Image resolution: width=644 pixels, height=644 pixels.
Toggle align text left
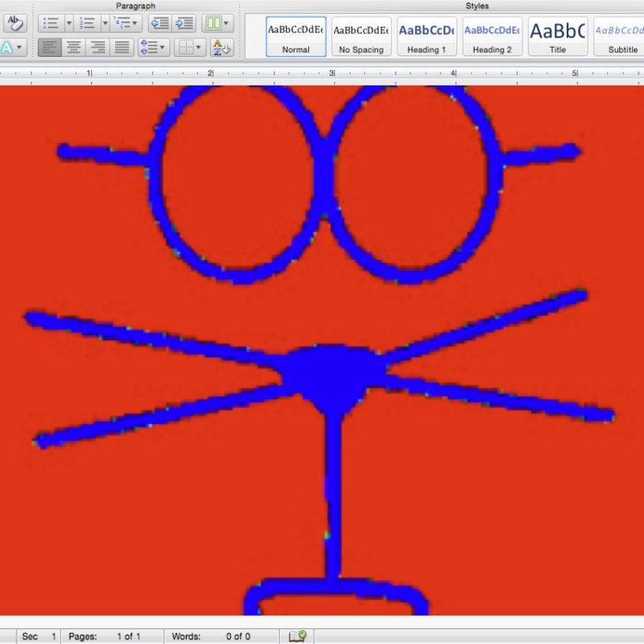pyautogui.click(x=48, y=47)
